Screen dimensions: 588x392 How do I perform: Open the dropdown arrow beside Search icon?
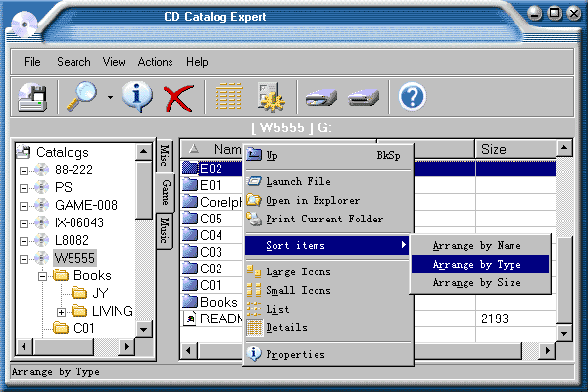pyautogui.click(x=110, y=98)
